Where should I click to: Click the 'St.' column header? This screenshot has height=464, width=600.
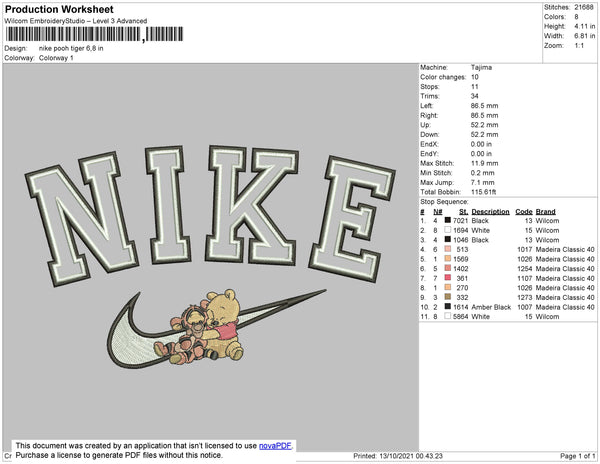(463, 212)
